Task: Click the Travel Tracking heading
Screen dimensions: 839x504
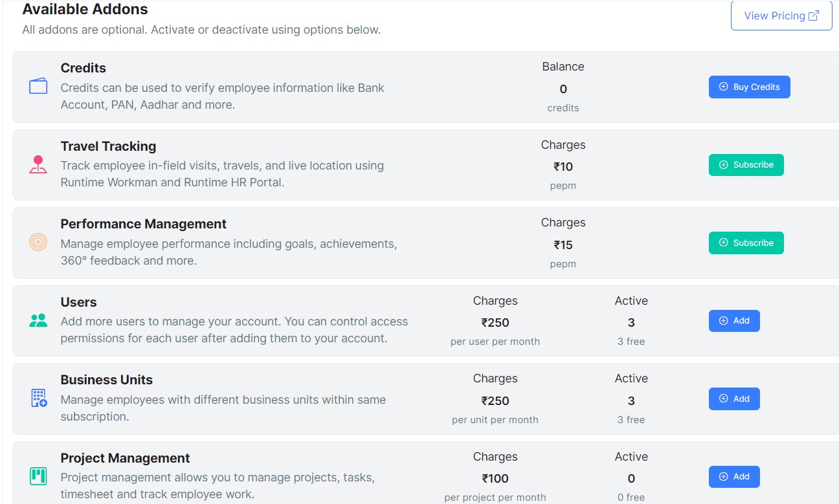Action: pos(108,146)
